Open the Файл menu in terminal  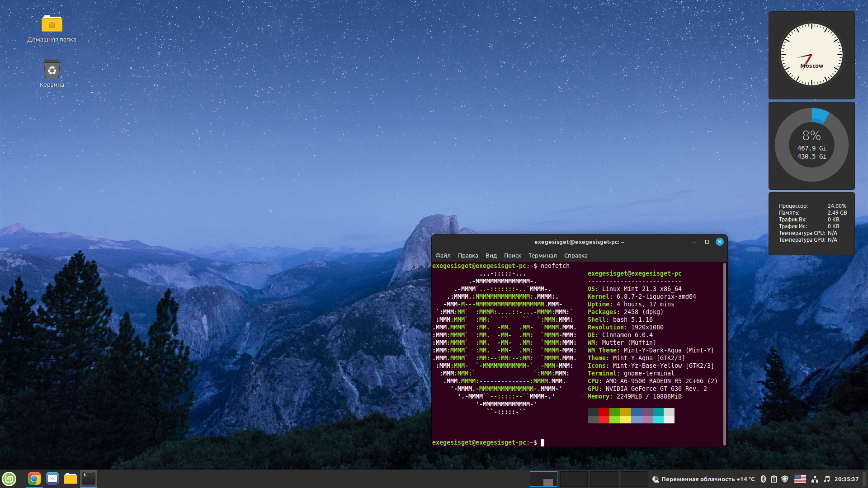[443, 256]
